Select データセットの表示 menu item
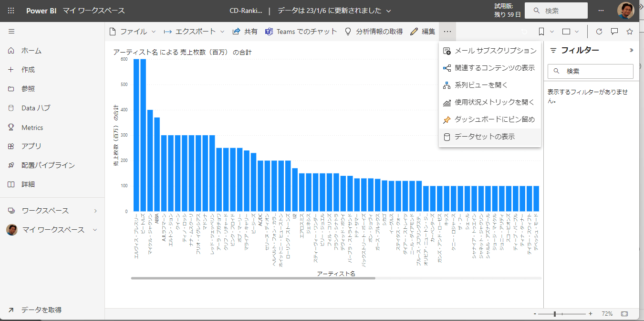Screen dimensions: 644x321 click(x=485, y=137)
